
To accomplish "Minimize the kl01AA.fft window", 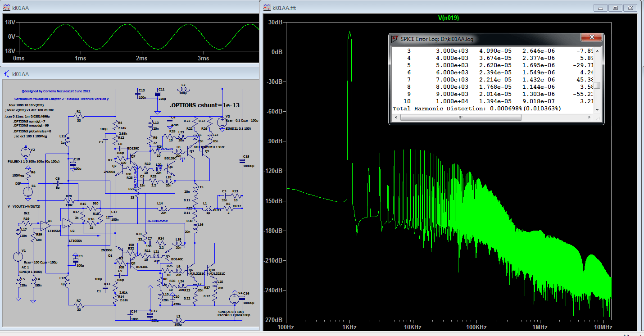I will point(601,8).
